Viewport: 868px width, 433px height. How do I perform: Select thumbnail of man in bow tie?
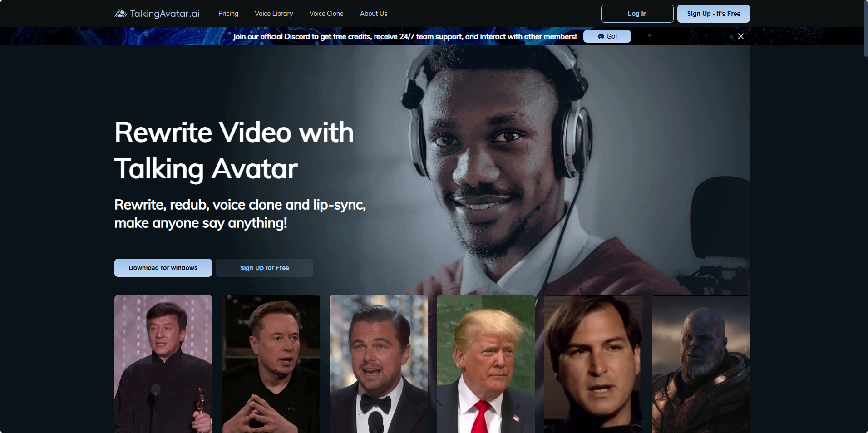coord(379,364)
